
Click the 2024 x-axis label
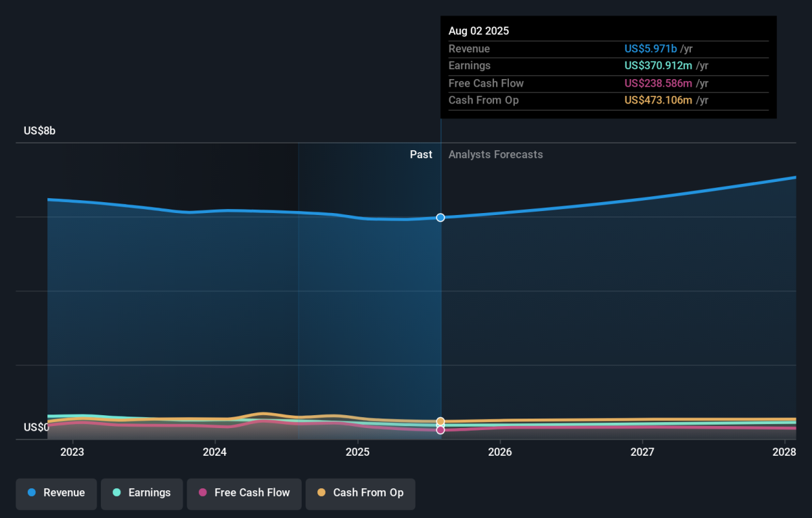[x=215, y=452]
